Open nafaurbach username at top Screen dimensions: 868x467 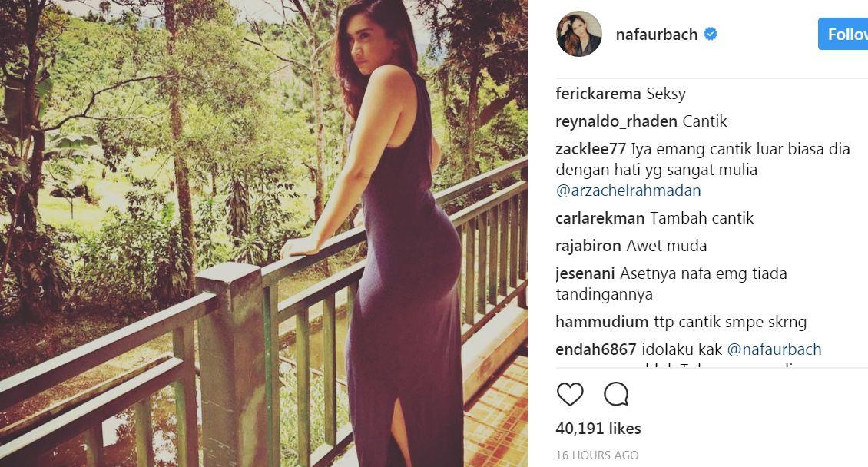[x=656, y=35]
